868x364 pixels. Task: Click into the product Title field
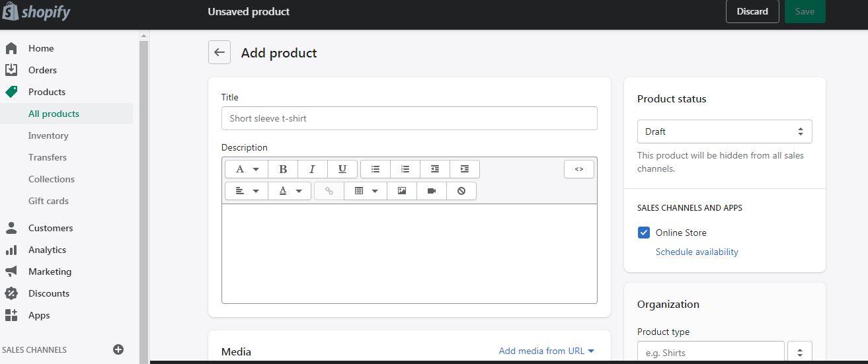tap(409, 118)
